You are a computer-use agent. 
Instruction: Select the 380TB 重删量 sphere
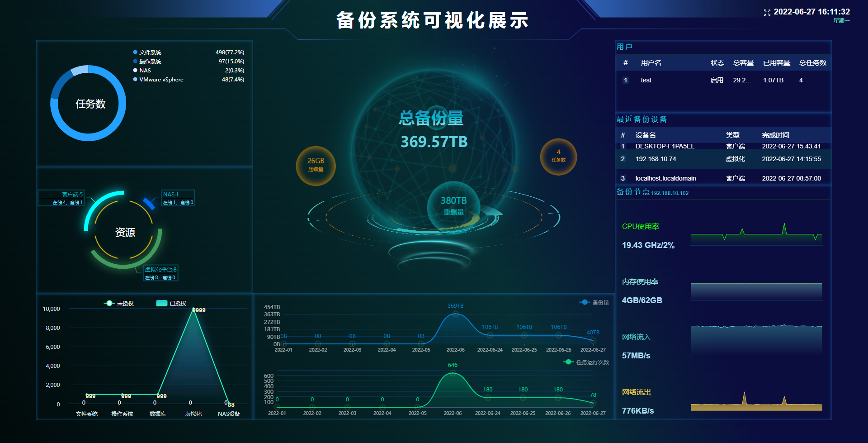(x=453, y=206)
